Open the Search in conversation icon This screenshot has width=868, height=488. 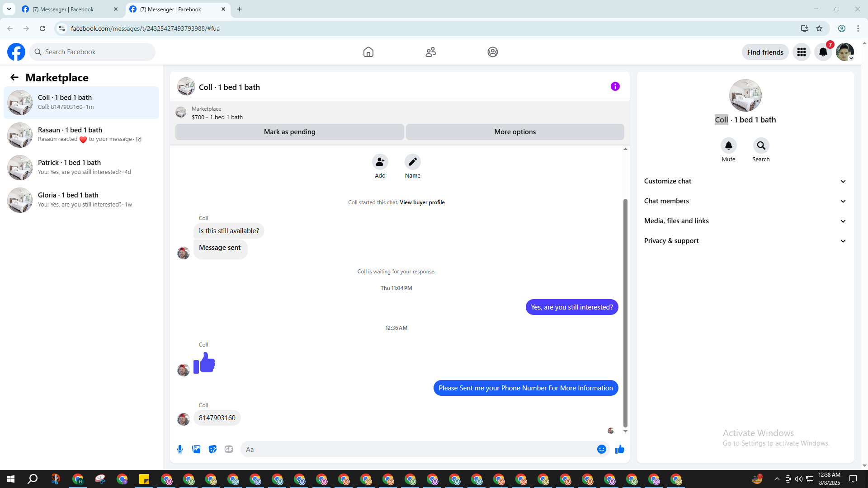pyautogui.click(x=761, y=145)
